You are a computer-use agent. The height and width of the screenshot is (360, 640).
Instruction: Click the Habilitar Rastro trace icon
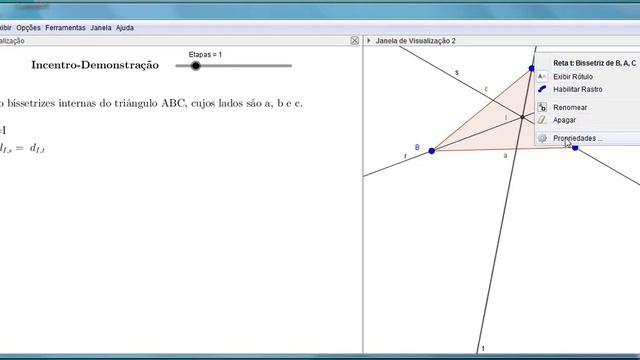[542, 89]
